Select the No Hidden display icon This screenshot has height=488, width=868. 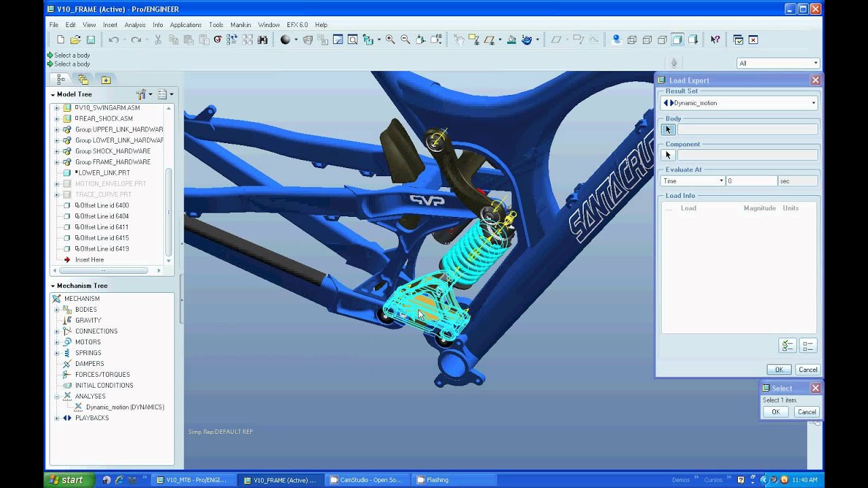(662, 40)
